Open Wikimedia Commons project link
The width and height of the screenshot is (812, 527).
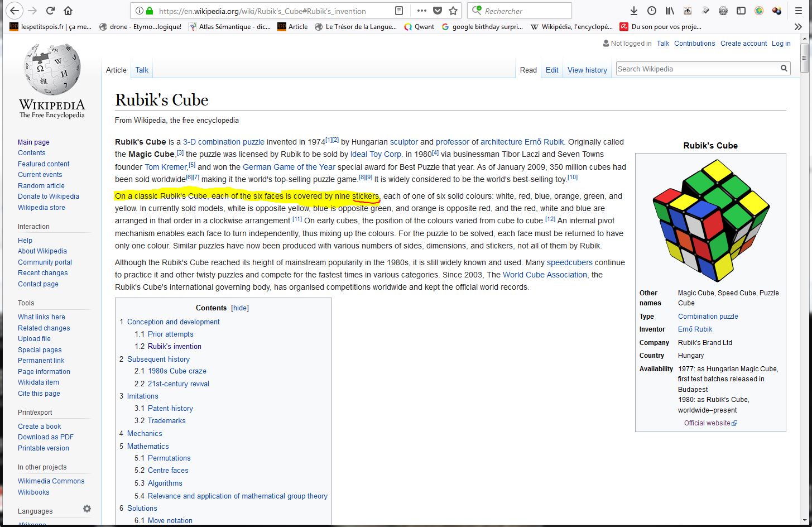pyautogui.click(x=51, y=481)
